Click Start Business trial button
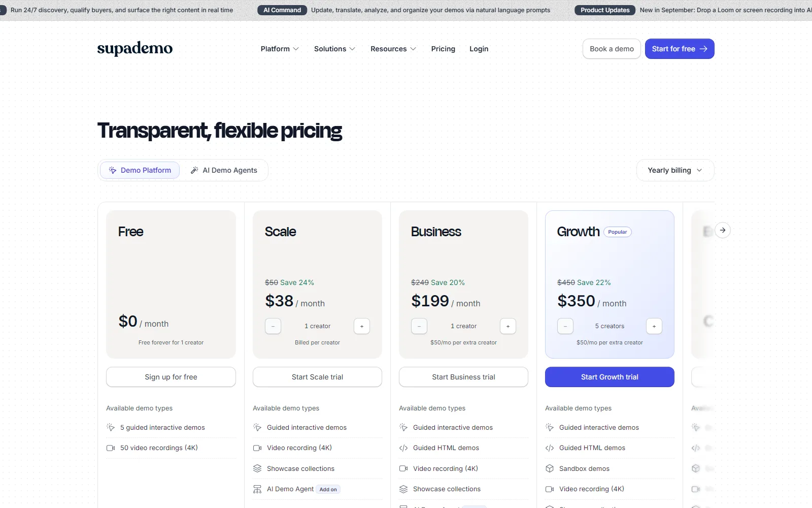The width and height of the screenshot is (812, 508). pos(463,377)
